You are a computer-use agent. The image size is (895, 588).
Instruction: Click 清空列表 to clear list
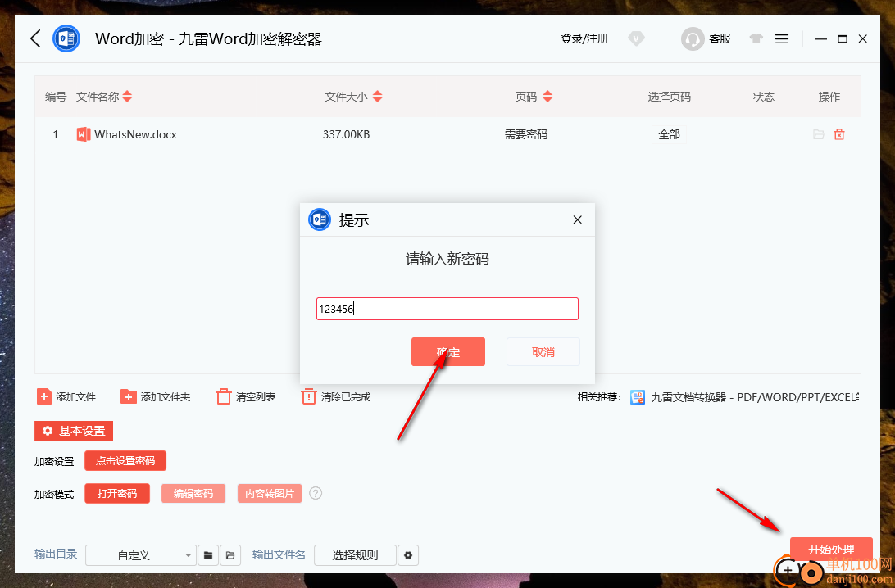coord(246,397)
